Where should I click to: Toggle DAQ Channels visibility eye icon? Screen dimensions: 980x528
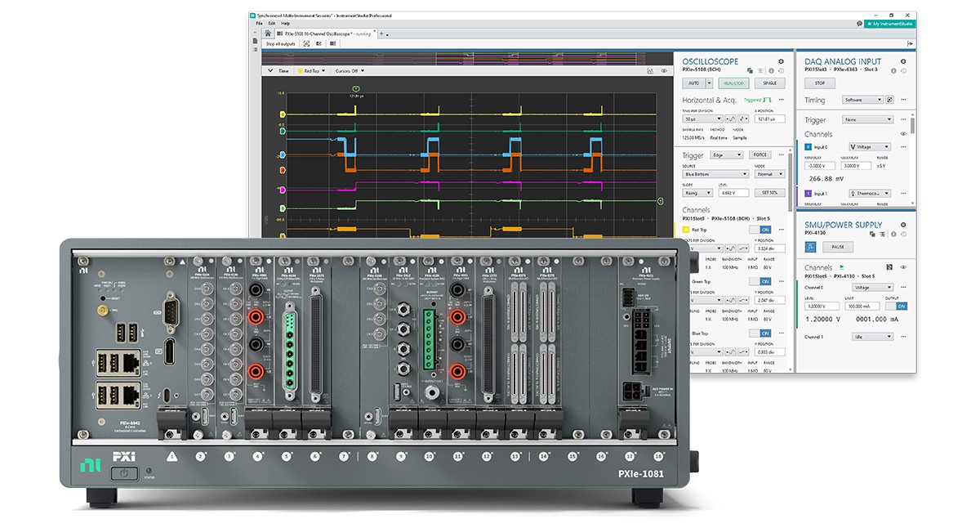[x=903, y=134]
